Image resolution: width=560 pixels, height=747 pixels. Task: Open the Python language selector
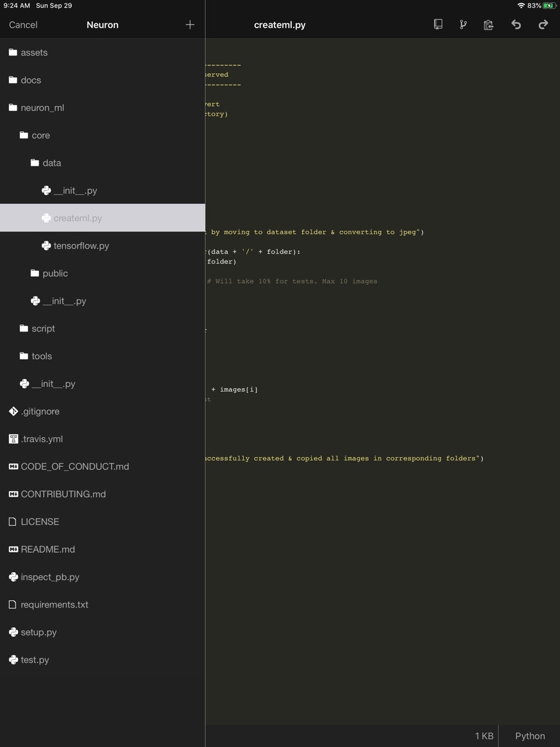point(529,736)
